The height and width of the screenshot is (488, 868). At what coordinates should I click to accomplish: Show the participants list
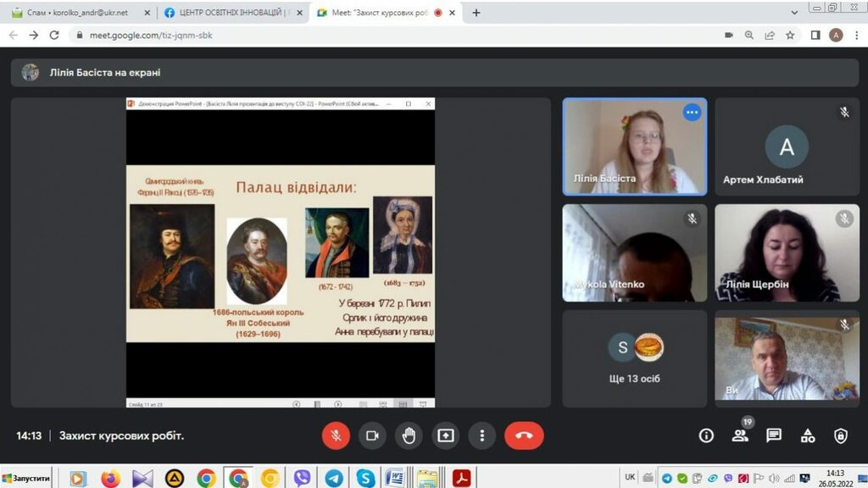pyautogui.click(x=740, y=435)
